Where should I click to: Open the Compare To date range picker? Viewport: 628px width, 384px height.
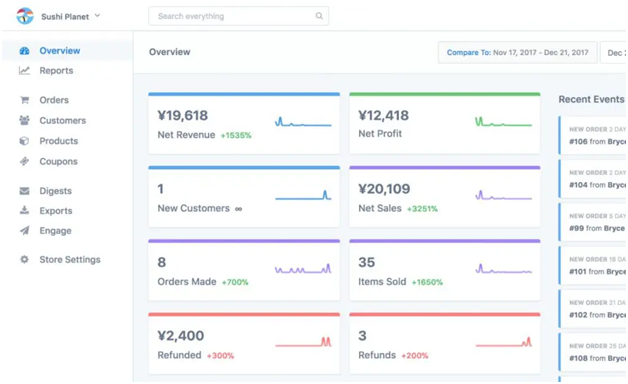pyautogui.click(x=517, y=52)
